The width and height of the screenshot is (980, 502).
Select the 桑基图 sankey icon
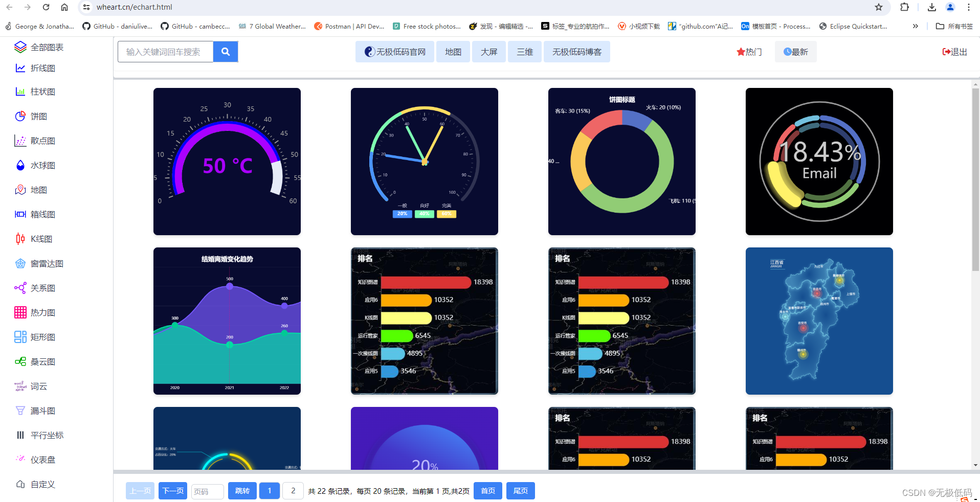tap(20, 361)
